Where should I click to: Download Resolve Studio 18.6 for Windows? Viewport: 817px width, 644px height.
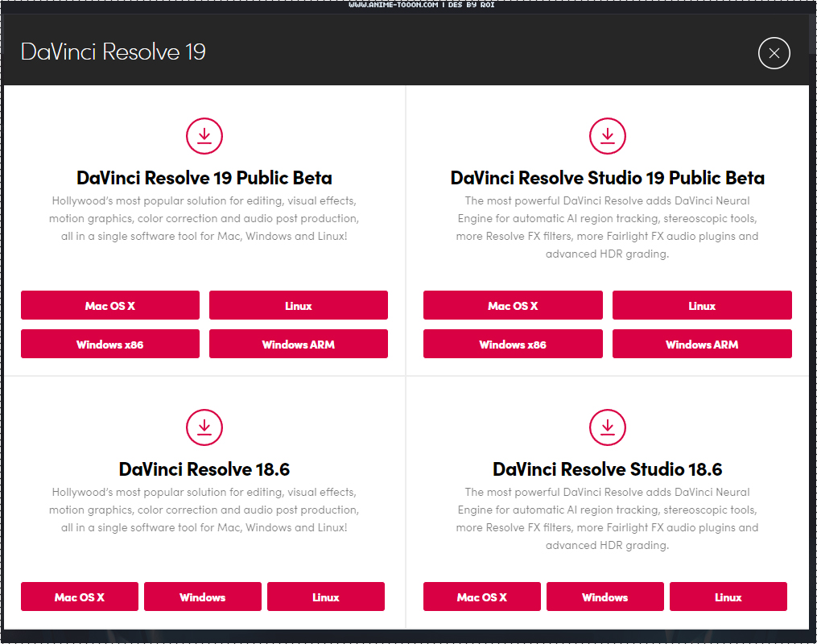pyautogui.click(x=605, y=597)
